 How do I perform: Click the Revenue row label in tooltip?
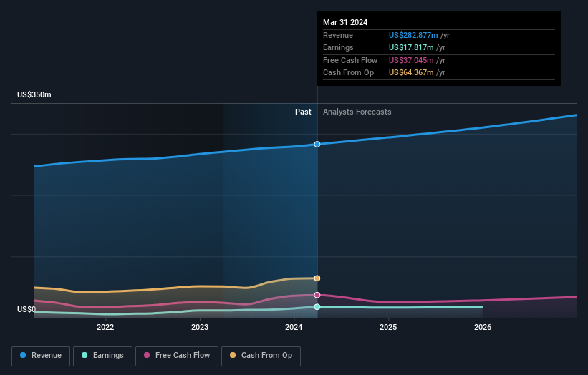pyautogui.click(x=338, y=35)
